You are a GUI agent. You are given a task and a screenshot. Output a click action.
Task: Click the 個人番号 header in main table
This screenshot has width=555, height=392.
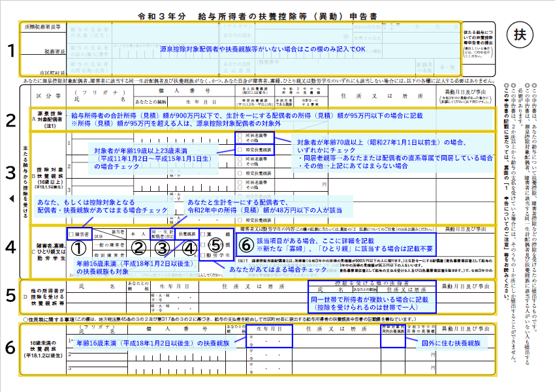[184, 91]
